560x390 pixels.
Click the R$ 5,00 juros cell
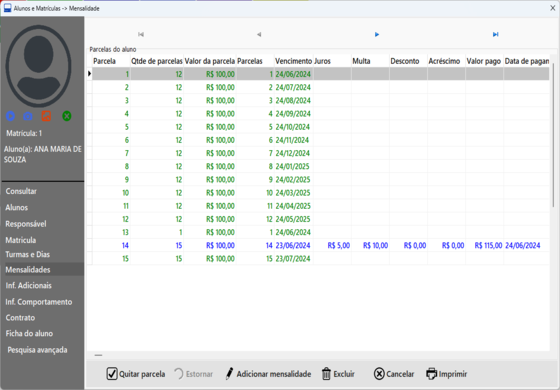[332, 245]
